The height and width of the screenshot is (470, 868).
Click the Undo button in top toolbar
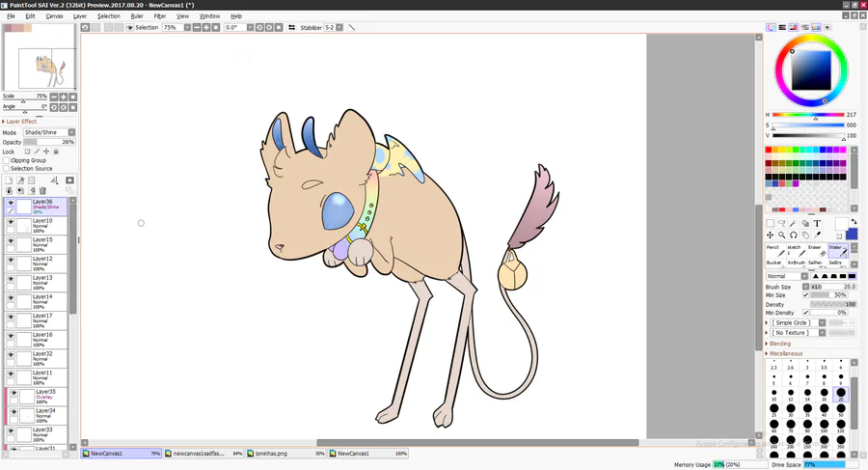click(85, 27)
